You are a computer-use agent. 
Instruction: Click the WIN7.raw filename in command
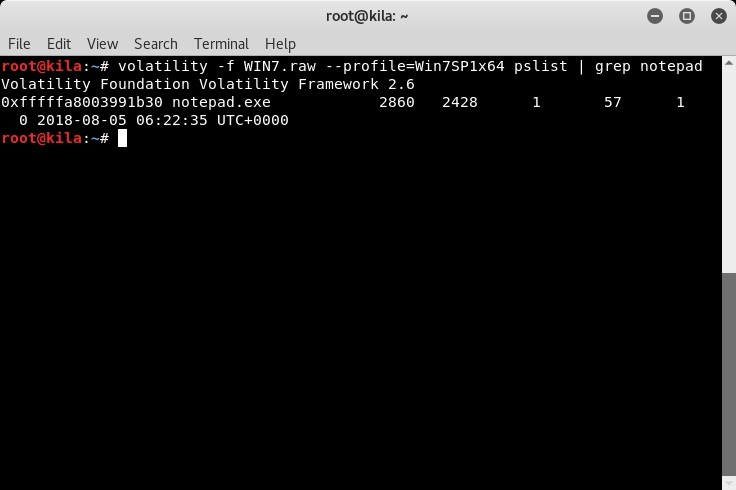pyautogui.click(x=279, y=66)
